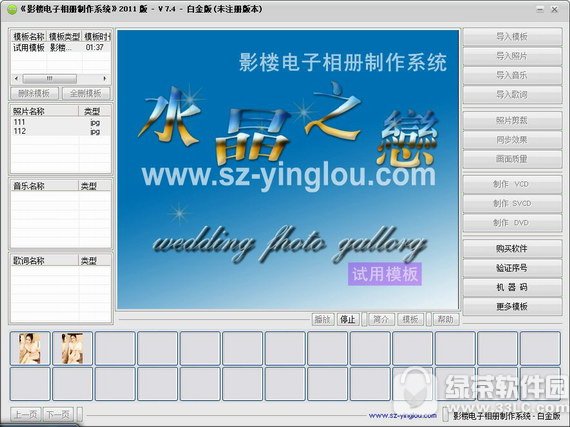This screenshot has width=570, height=427.
Task: Click the 歌词名称 column header
Action: click(45, 261)
